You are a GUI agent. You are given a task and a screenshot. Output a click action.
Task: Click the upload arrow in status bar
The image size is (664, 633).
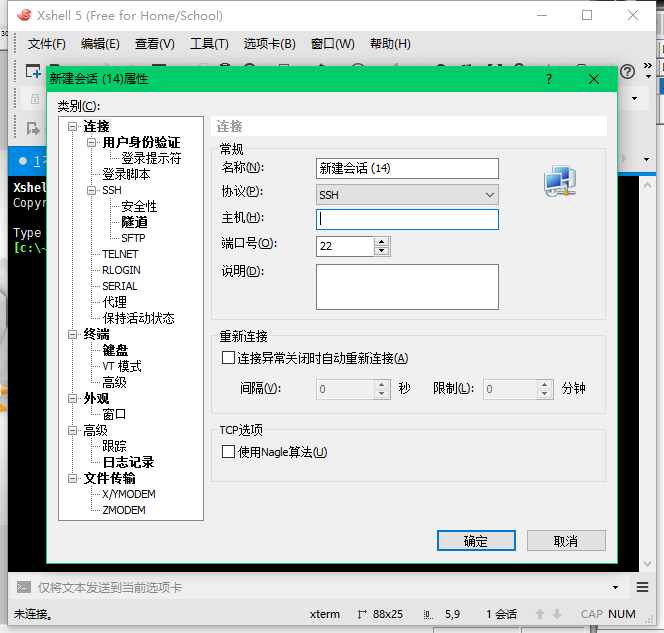[x=540, y=614]
